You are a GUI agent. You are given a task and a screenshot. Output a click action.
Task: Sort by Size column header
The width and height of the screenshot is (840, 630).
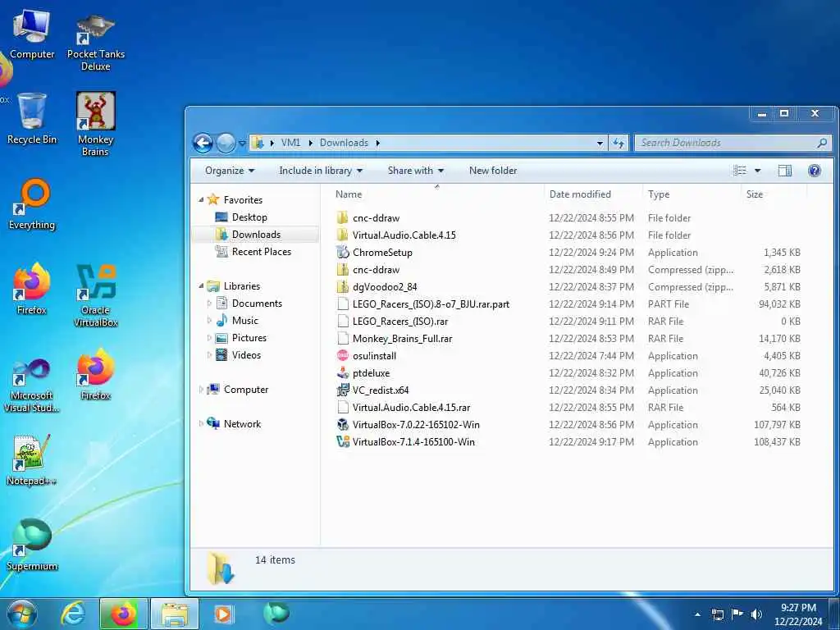click(774, 194)
